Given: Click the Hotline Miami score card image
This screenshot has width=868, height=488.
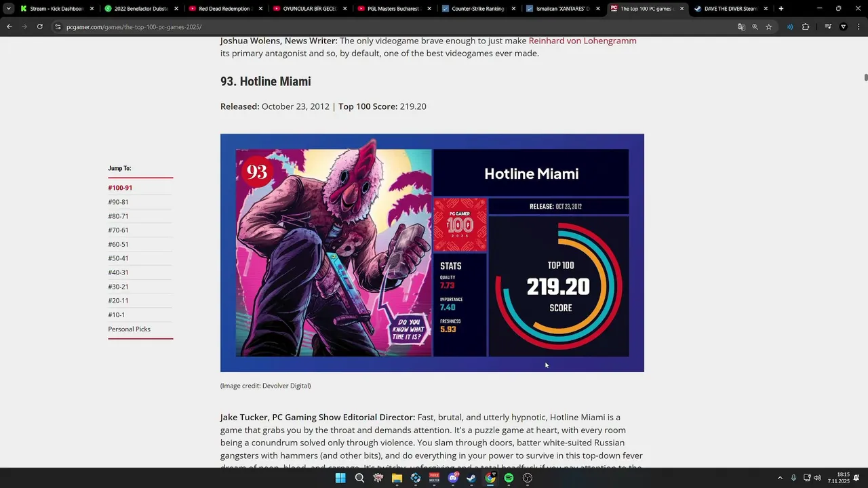Looking at the screenshot, I should 432,253.
